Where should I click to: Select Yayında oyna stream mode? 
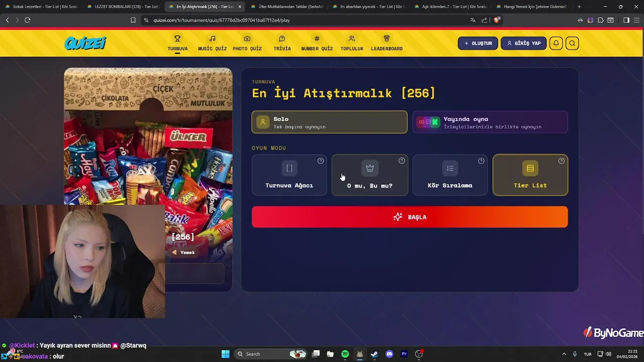(490, 122)
